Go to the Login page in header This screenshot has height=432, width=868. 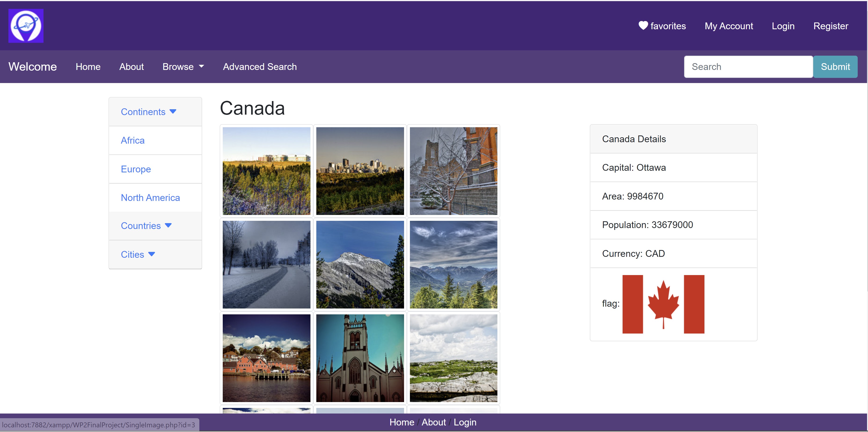pos(783,26)
